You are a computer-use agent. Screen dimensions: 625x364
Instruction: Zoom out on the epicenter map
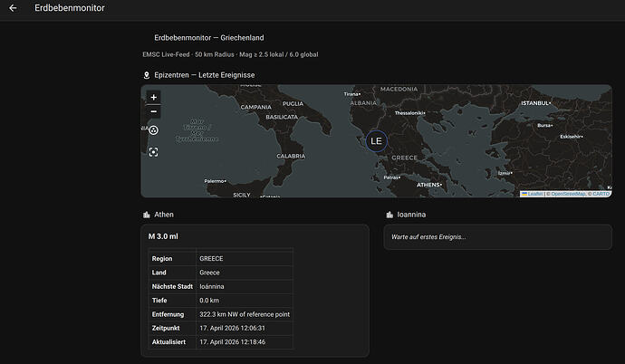click(x=153, y=111)
